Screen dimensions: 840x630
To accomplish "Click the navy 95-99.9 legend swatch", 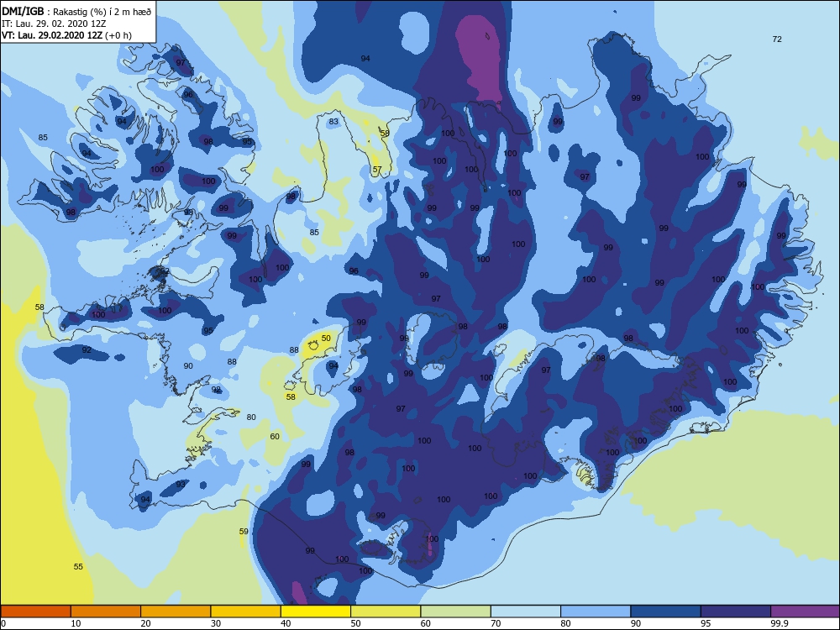I will (736, 612).
